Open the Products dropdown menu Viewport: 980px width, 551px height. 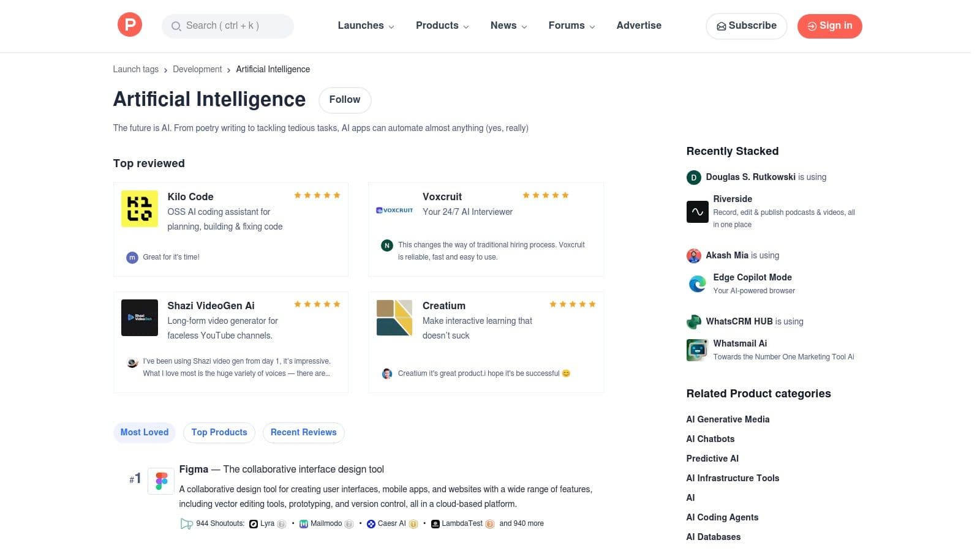pyautogui.click(x=442, y=25)
